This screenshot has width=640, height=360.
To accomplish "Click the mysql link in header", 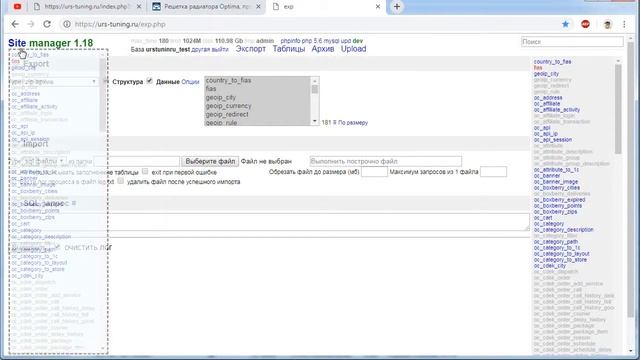I will coord(331,41).
